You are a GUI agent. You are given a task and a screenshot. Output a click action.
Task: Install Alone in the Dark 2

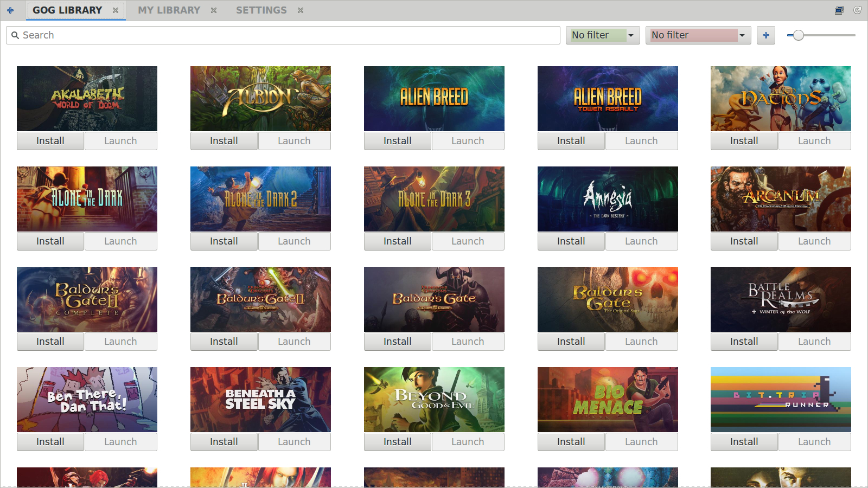pos(224,241)
